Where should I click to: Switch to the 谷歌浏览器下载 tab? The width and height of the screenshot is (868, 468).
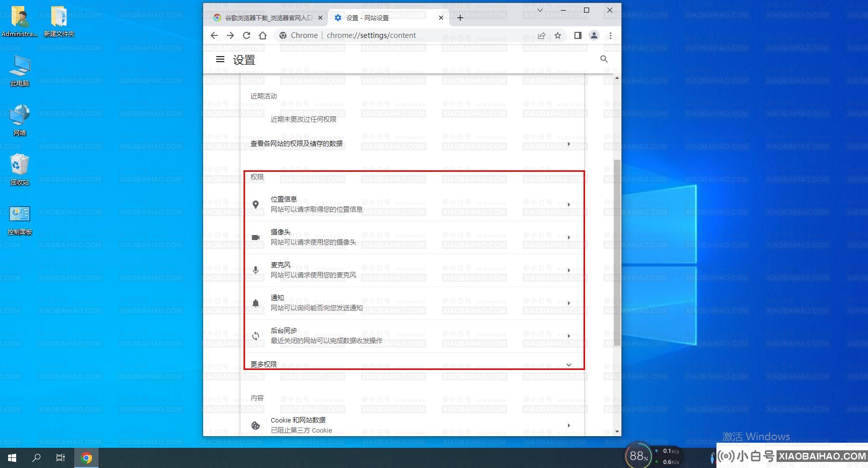coord(267,18)
